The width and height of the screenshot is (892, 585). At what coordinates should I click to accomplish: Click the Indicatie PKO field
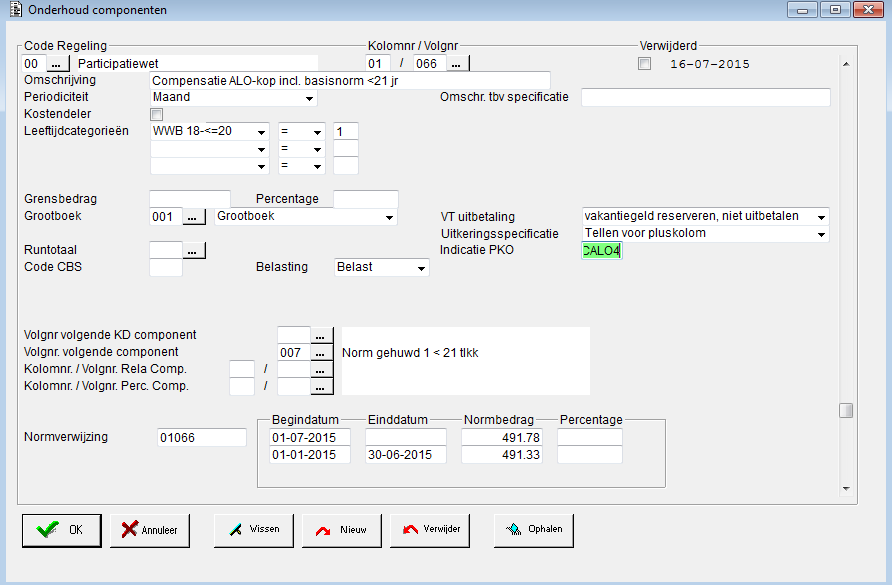point(602,250)
